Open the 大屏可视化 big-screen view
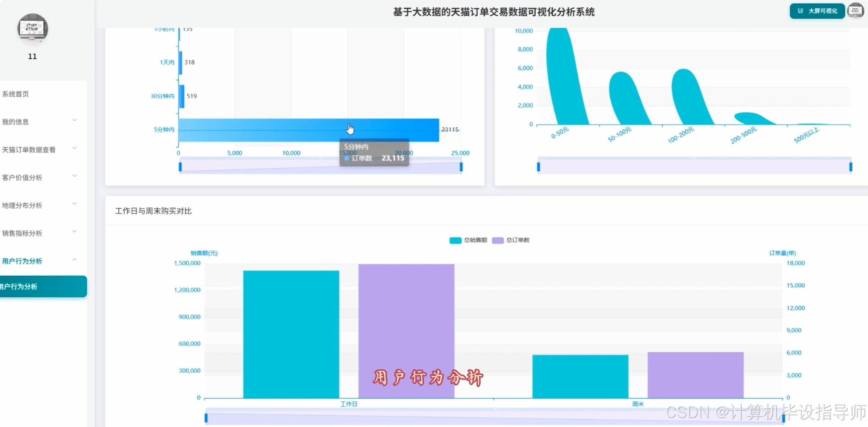Screen dimensions: 868x427 817,11
